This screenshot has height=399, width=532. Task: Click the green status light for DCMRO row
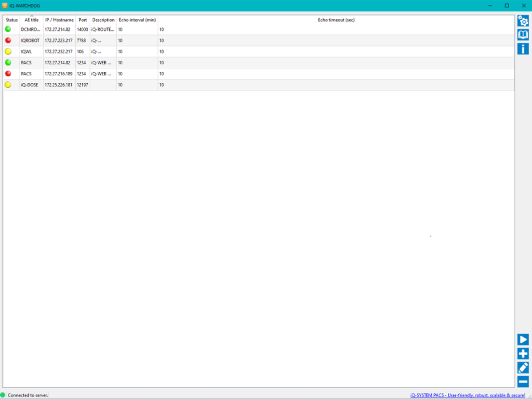click(x=8, y=29)
